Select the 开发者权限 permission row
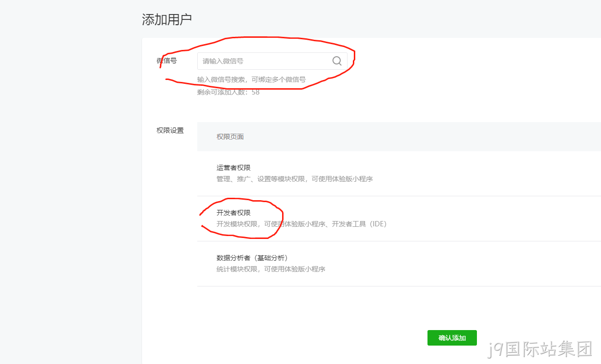The height and width of the screenshot is (364, 601). pos(399,219)
